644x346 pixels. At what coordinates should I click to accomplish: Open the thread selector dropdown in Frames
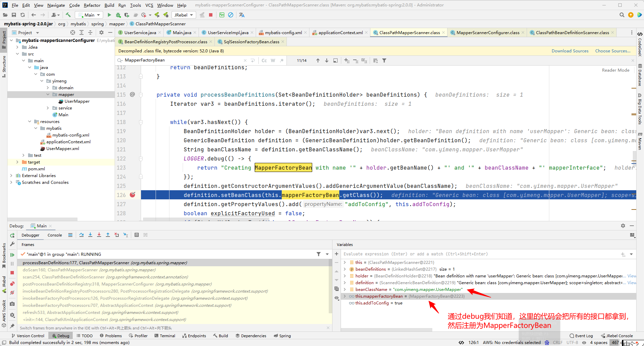coord(327,254)
